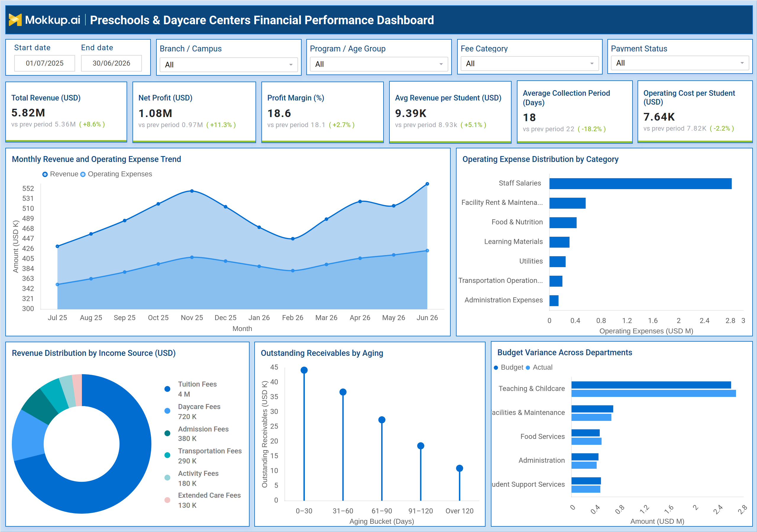The height and width of the screenshot is (532, 757).
Task: Click the Over 120 days lollipop marker
Action: tap(460, 468)
